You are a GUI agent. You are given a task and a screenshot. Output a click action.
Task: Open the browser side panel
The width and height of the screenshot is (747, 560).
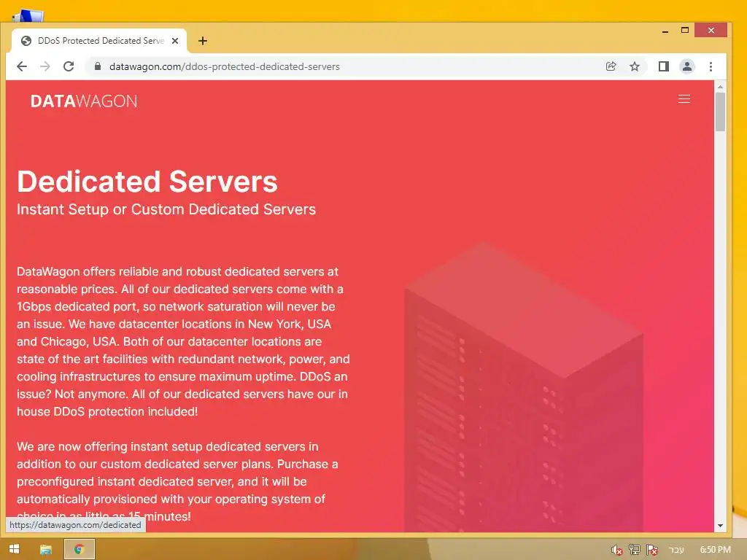664,66
